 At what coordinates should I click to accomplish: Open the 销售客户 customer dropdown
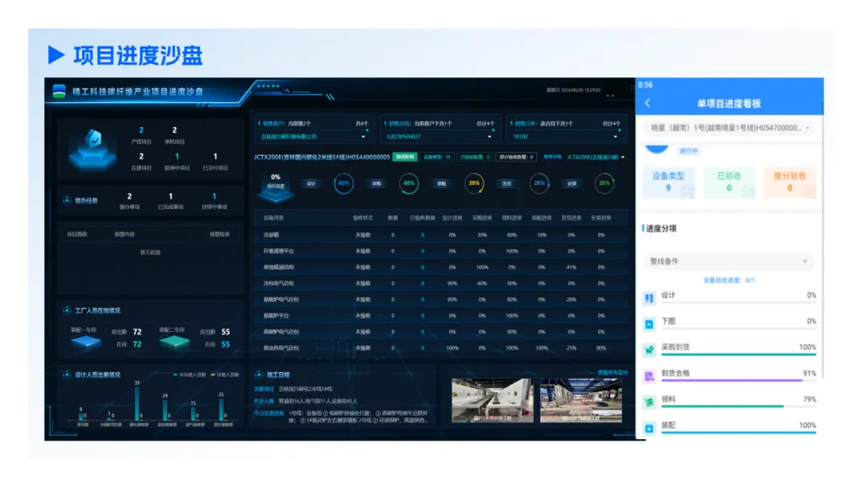pyautogui.click(x=313, y=136)
